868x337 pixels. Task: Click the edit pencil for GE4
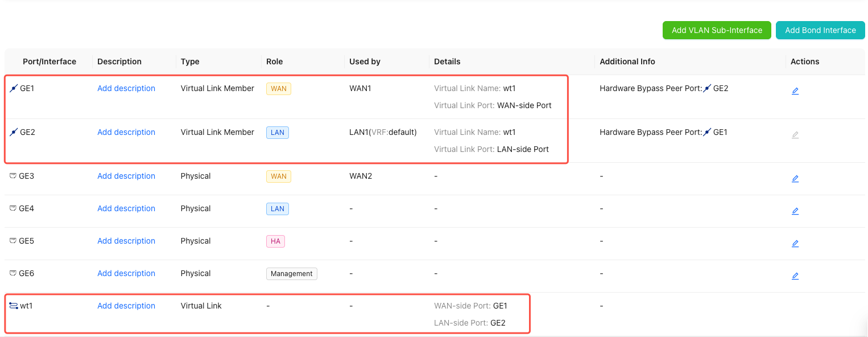tap(795, 211)
